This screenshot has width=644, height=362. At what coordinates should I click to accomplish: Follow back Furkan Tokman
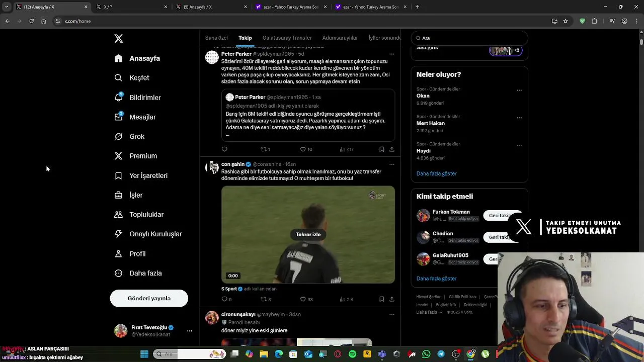coord(502,216)
